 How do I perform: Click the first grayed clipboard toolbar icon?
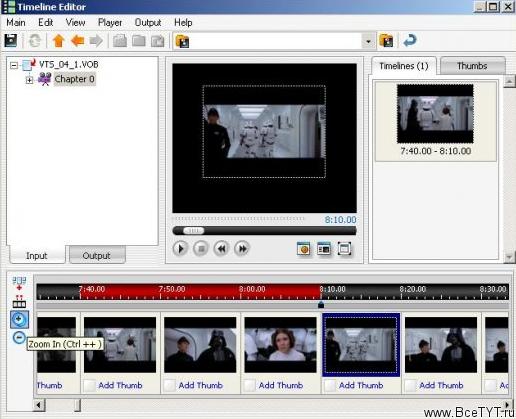coord(120,41)
